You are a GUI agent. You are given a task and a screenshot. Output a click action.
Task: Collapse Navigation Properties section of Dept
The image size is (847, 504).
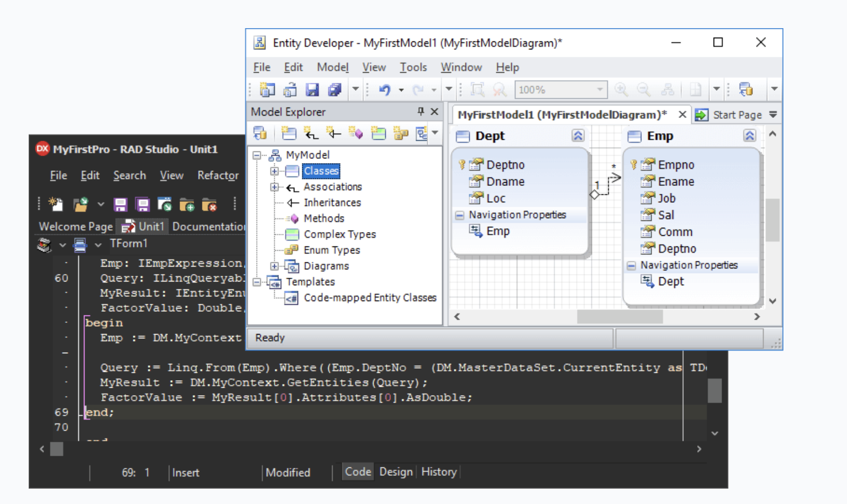pos(460,215)
